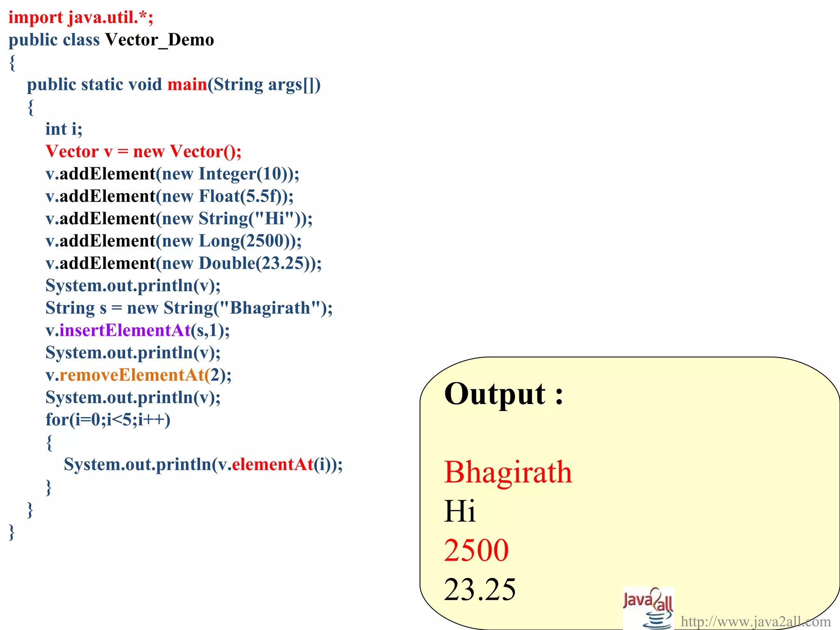The width and height of the screenshot is (840, 630).
Task: Select the 'v.removeElementAt(2);' line
Action: 139,375
